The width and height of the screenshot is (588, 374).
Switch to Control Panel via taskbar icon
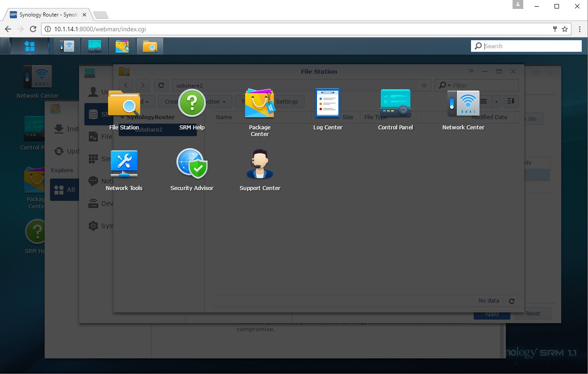(x=95, y=46)
